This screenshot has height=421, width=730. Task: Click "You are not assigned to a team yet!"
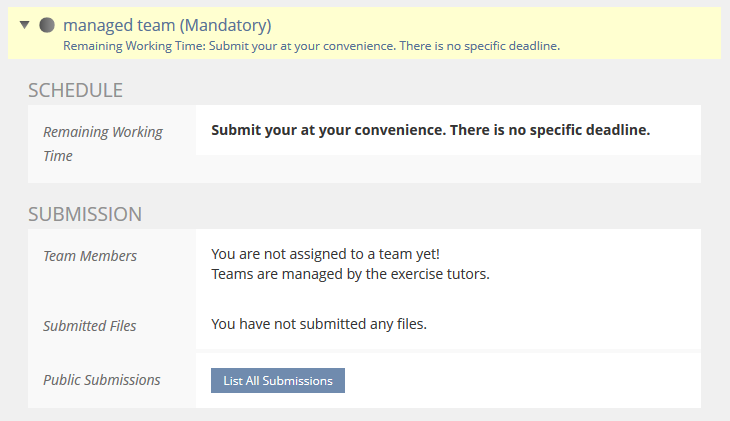325,254
